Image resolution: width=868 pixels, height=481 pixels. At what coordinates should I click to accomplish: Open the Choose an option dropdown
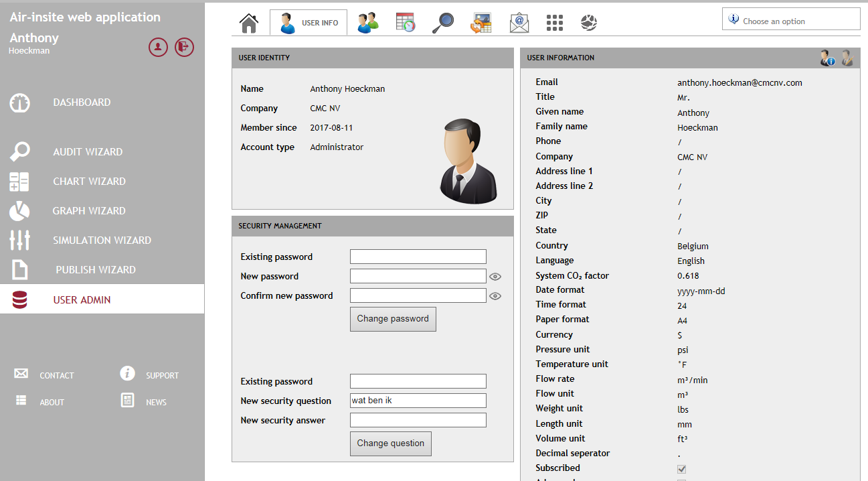pyautogui.click(x=791, y=19)
